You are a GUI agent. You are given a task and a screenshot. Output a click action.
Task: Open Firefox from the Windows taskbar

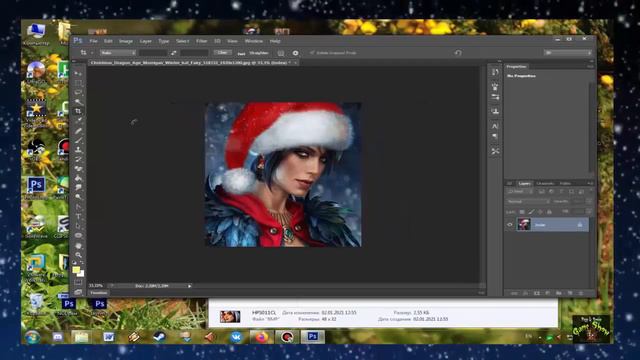262,337
